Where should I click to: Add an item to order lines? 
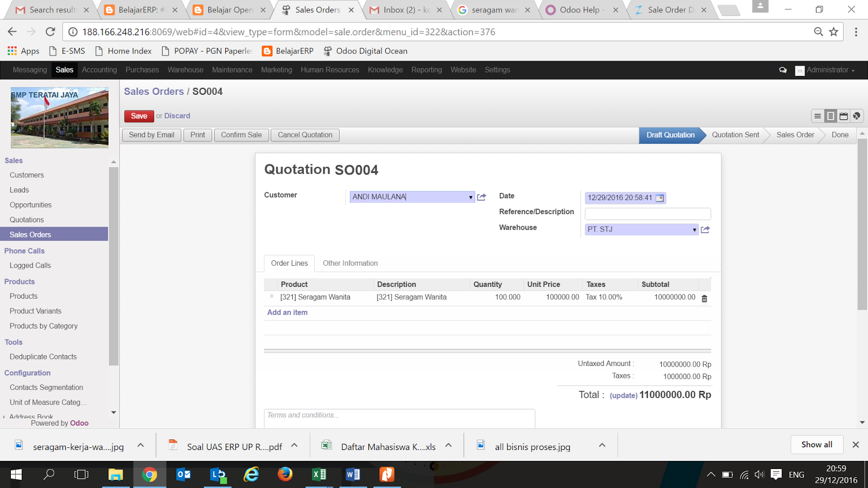(288, 312)
